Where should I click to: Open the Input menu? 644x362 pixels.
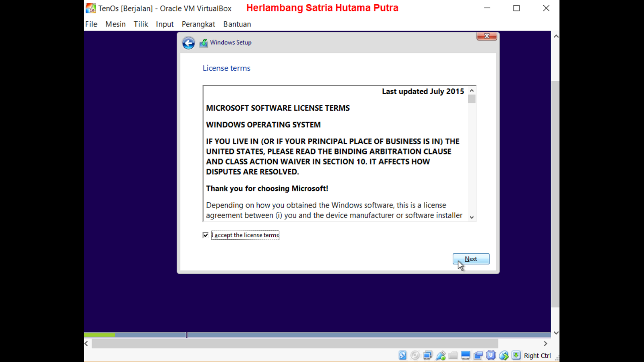tap(165, 24)
